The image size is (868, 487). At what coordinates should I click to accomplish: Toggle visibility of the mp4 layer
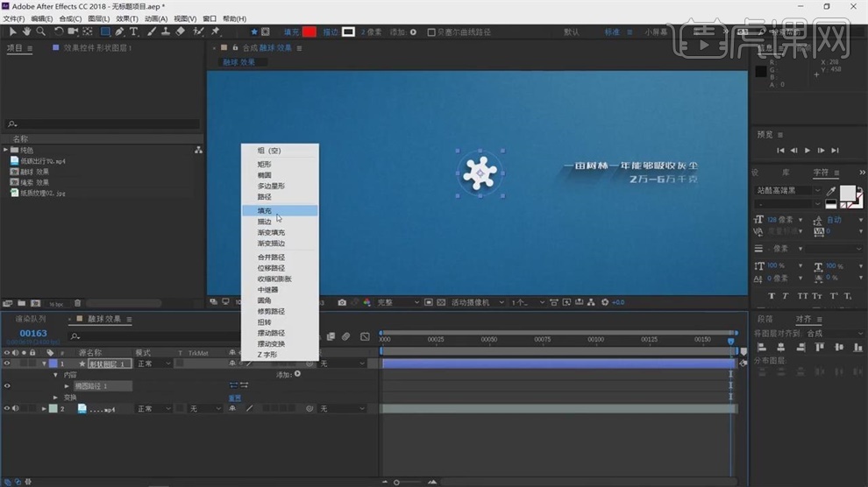7,408
